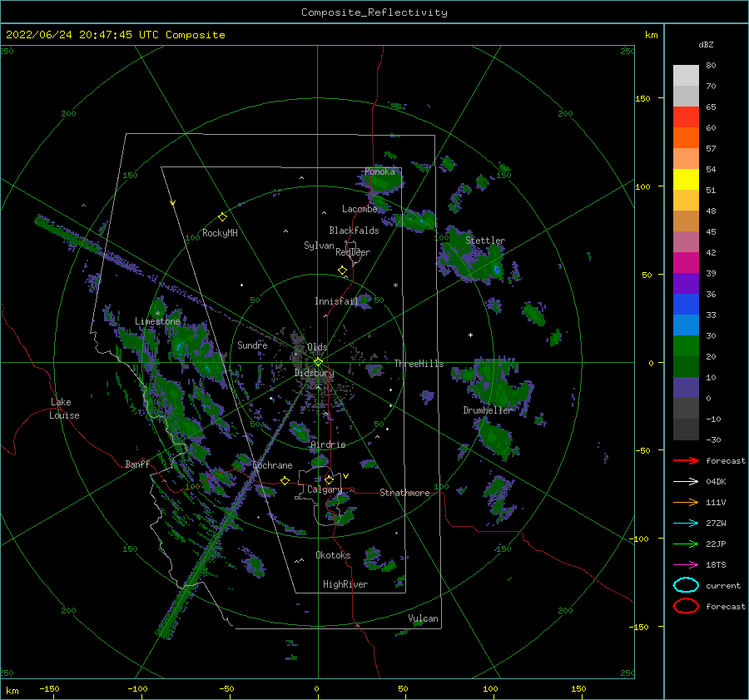Click the purple 36-39 dBZ swatch

coord(686,284)
